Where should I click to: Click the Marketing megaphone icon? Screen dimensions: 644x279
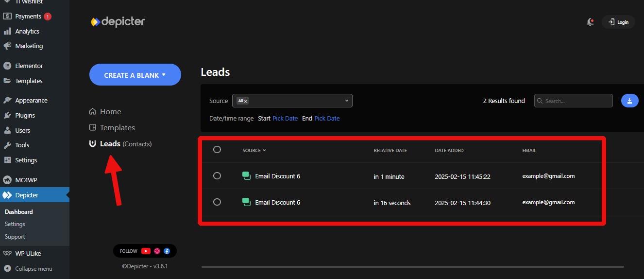[x=7, y=46]
